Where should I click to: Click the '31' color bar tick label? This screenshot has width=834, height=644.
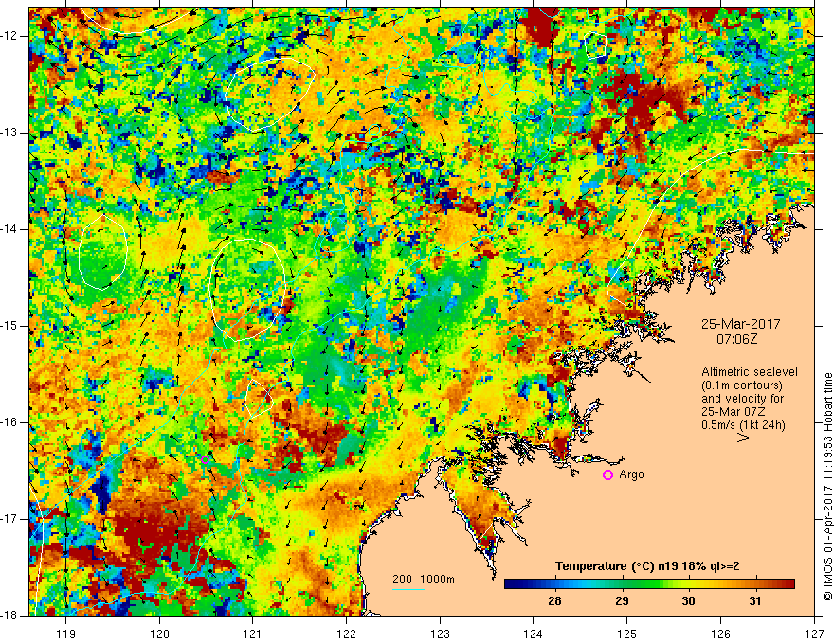(x=754, y=601)
